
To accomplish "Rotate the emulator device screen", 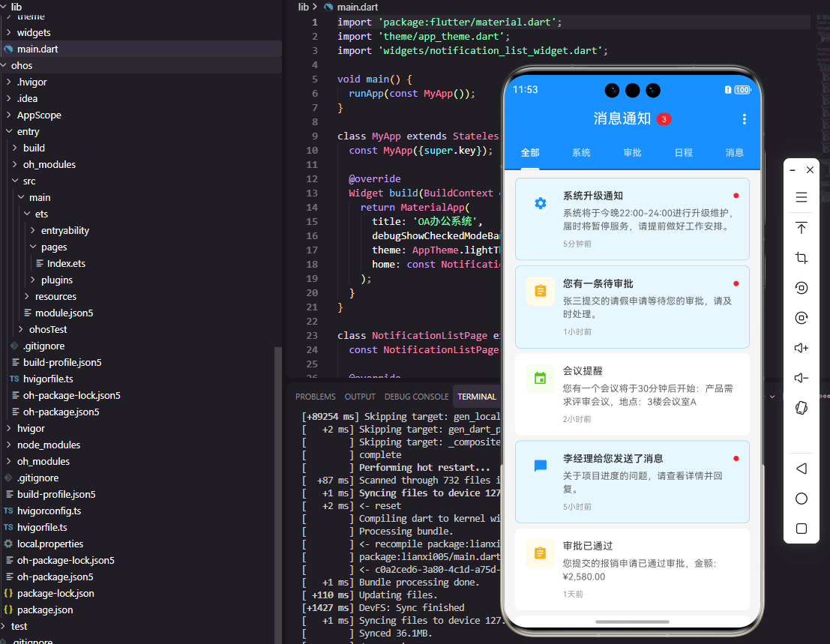I will (802, 408).
